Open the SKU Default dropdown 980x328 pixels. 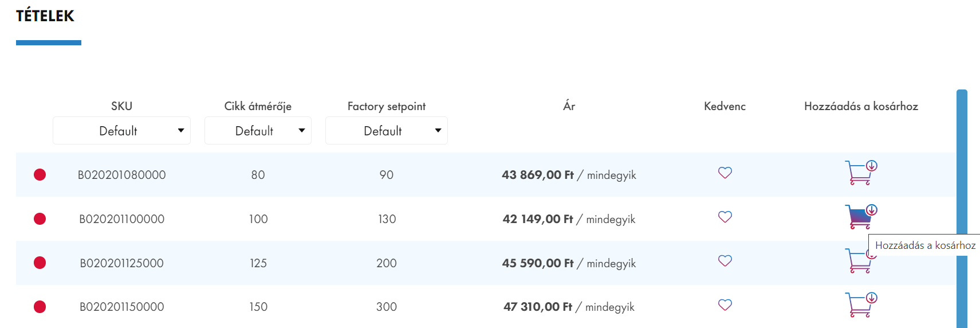[121, 131]
